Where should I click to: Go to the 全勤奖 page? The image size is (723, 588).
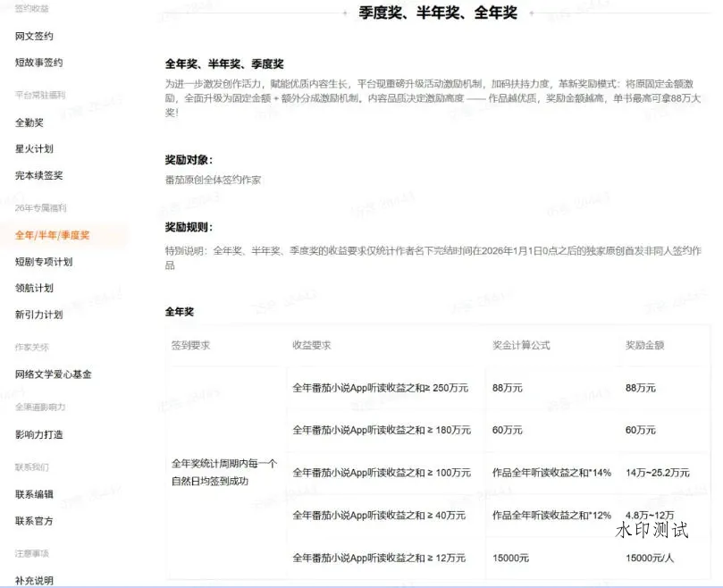[x=29, y=122]
